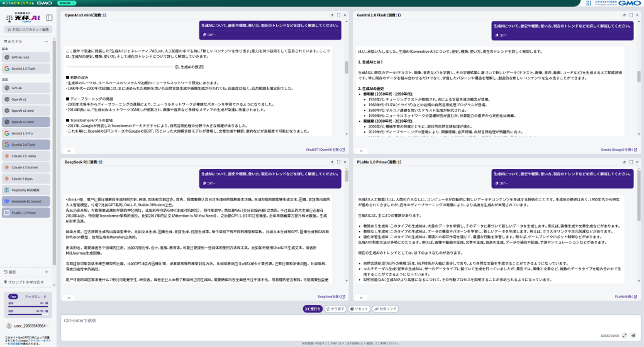Open PLaMoを開く link
This screenshot has width=644, height=347.
click(x=626, y=297)
